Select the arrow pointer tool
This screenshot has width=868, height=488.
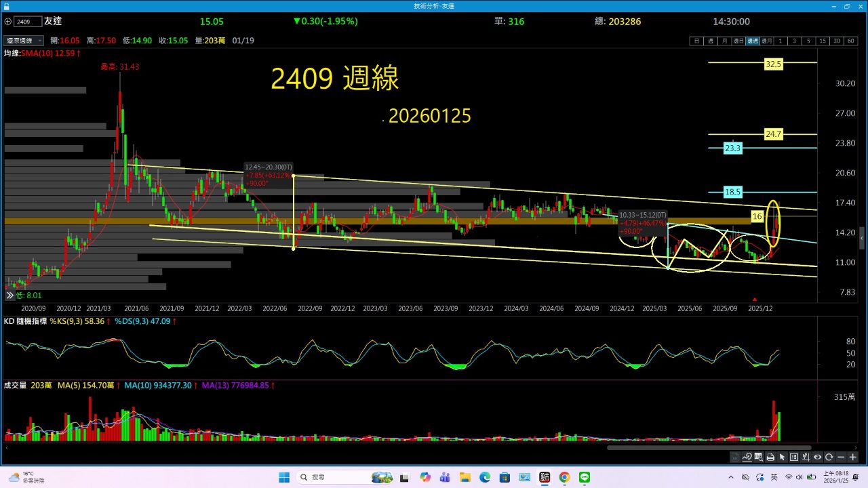click(x=781, y=457)
